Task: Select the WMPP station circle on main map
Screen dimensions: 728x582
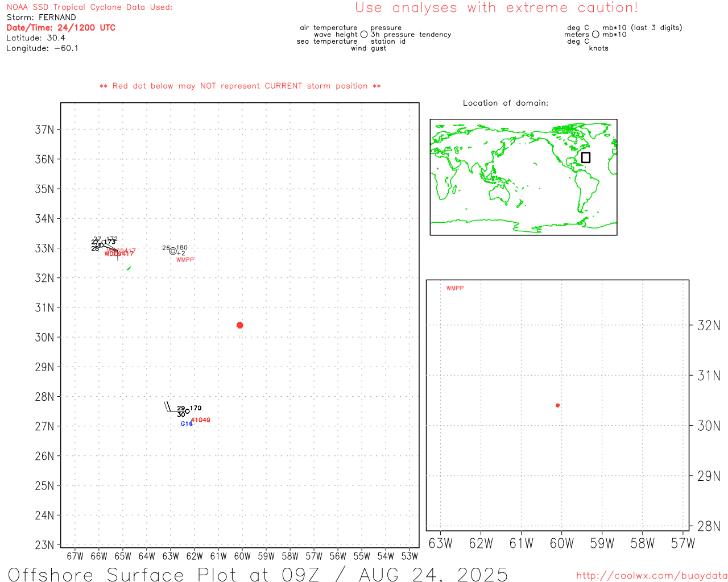Action: (173, 251)
